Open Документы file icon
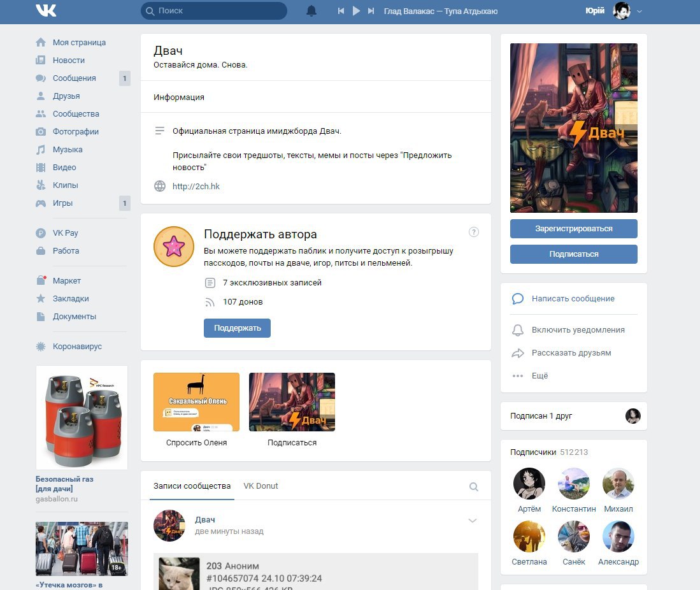 tap(41, 317)
